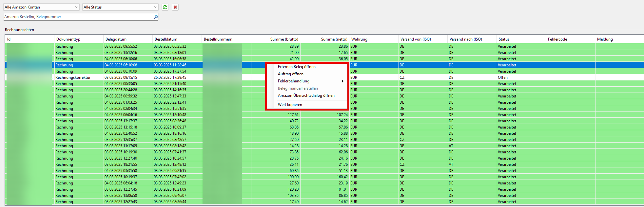Click Amazon Übersichtsdialog öffnen menu item
644x207 pixels.
coord(306,95)
